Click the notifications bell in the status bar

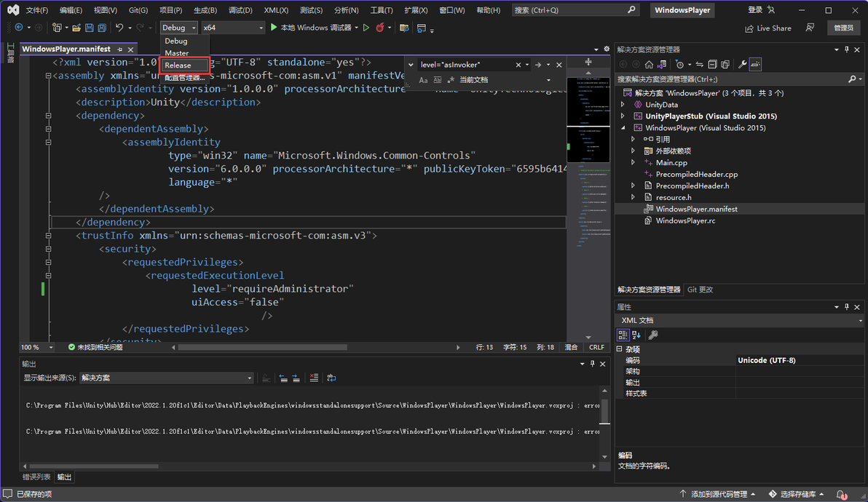841,494
